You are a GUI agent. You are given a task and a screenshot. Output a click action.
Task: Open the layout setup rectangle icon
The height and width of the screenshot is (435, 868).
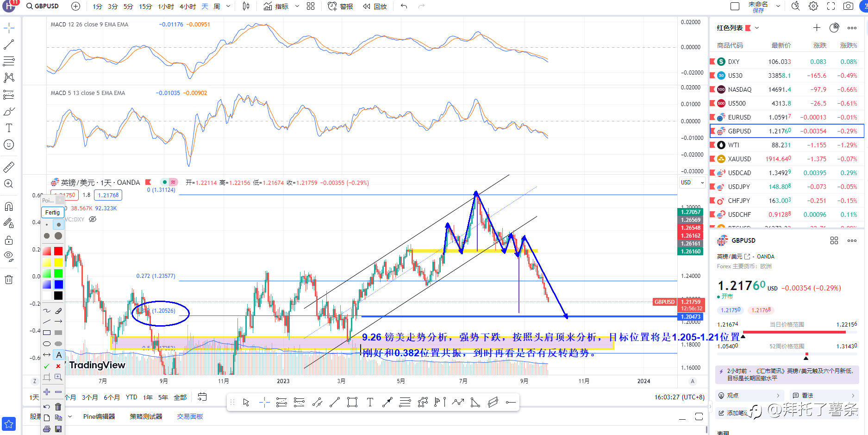[x=735, y=6]
